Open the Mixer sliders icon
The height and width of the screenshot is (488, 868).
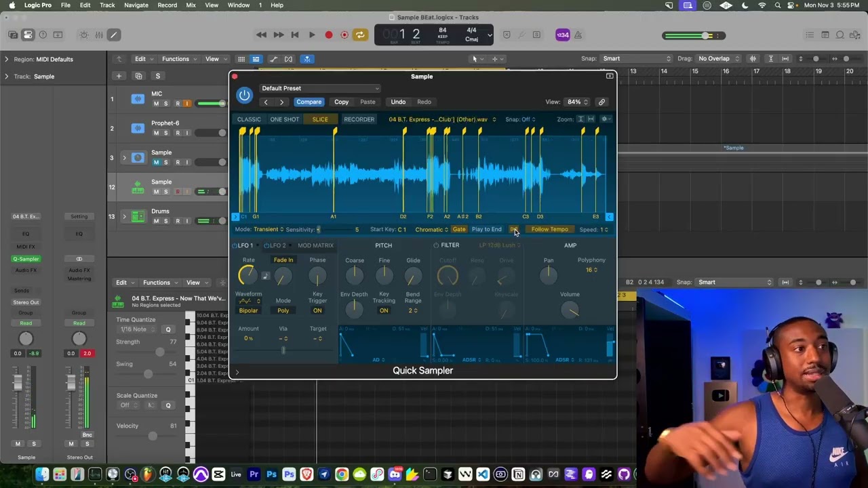pyautogui.click(x=99, y=35)
